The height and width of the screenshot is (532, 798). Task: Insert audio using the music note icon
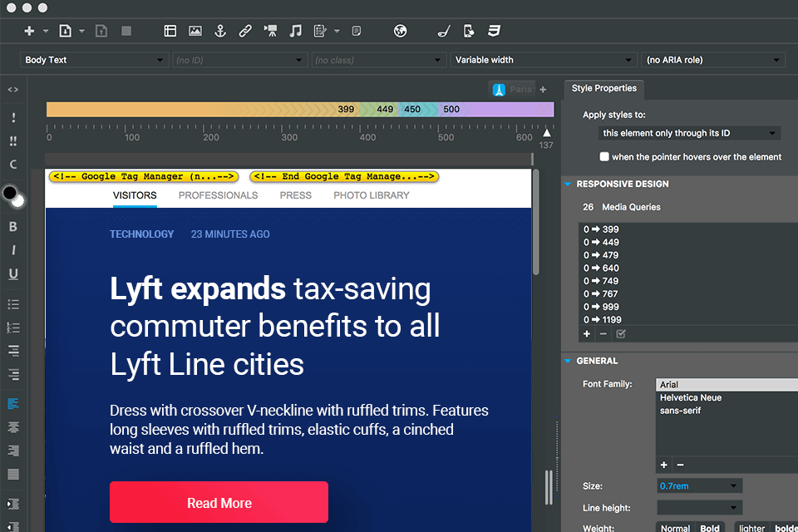click(x=295, y=31)
